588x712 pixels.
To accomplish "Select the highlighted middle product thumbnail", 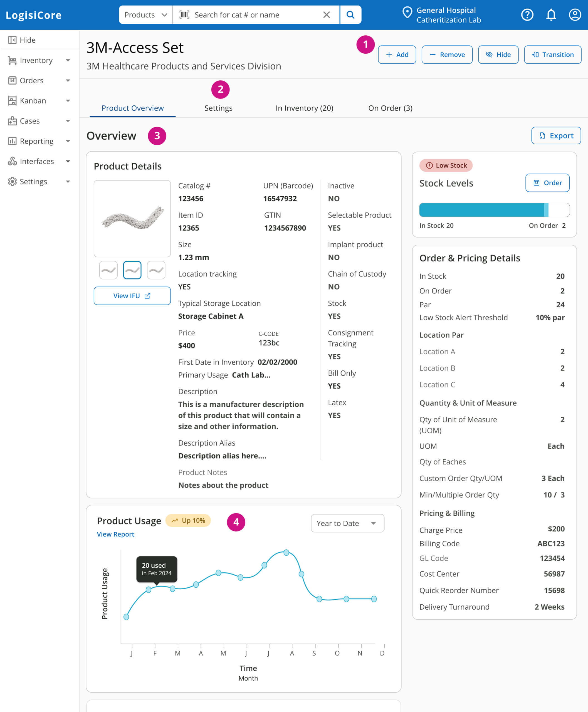I will tap(132, 270).
